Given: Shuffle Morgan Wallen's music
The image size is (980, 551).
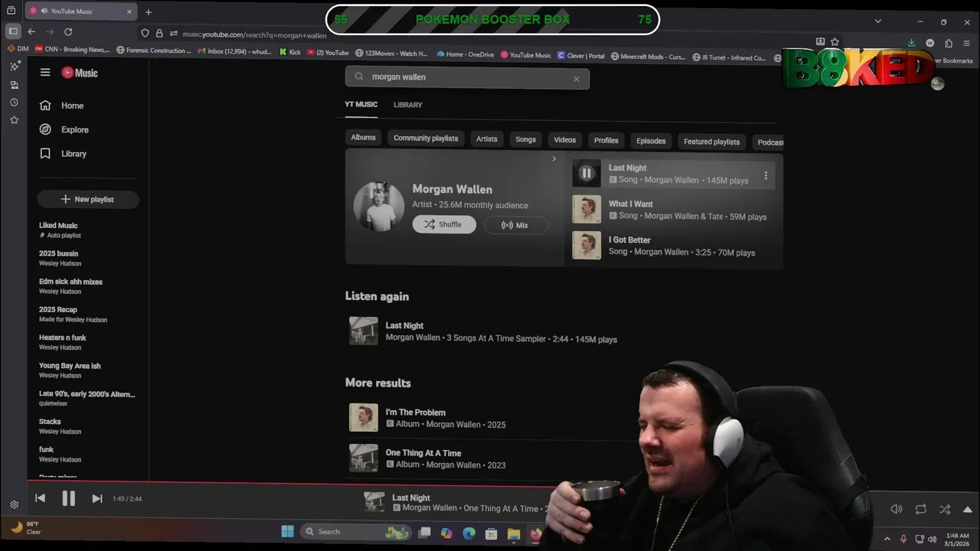Looking at the screenshot, I should pos(444,224).
